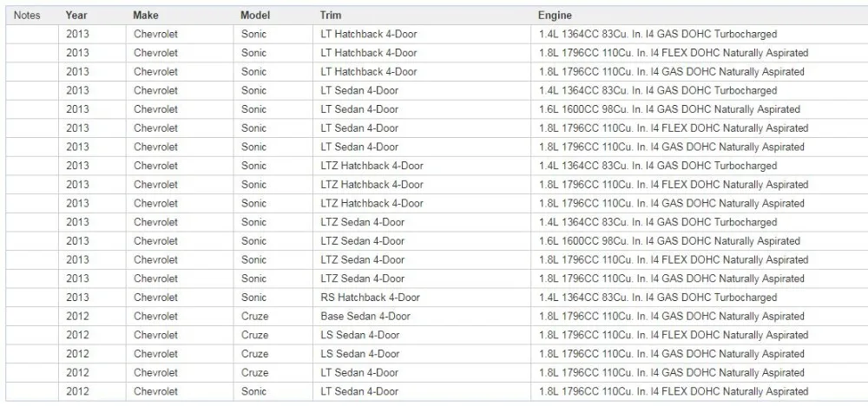
Task: Select the Cruze LT Sedan 4-Door trim cell
Action: [421, 373]
